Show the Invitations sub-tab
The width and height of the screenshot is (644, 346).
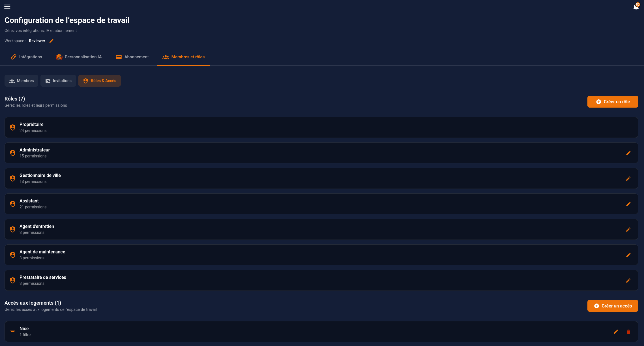(58, 81)
